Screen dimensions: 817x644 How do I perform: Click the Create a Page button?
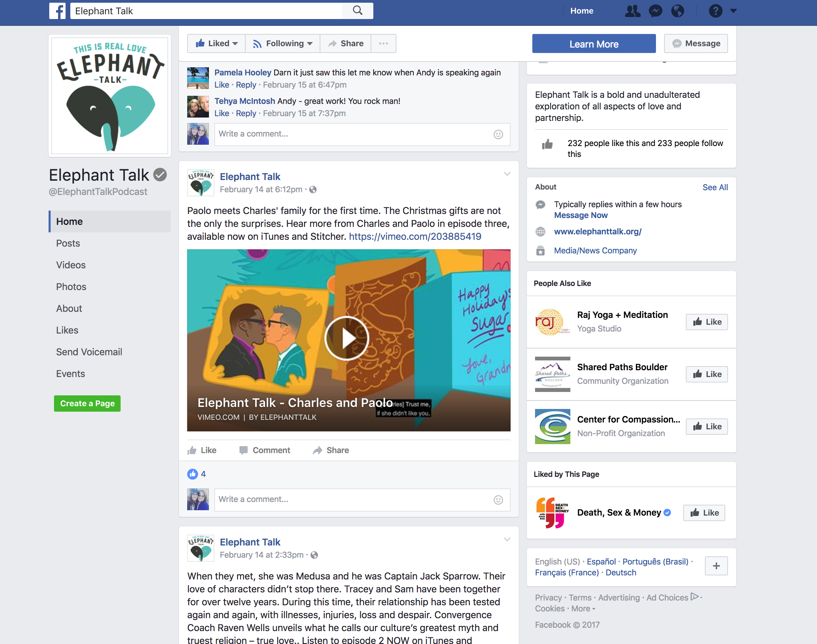point(87,404)
